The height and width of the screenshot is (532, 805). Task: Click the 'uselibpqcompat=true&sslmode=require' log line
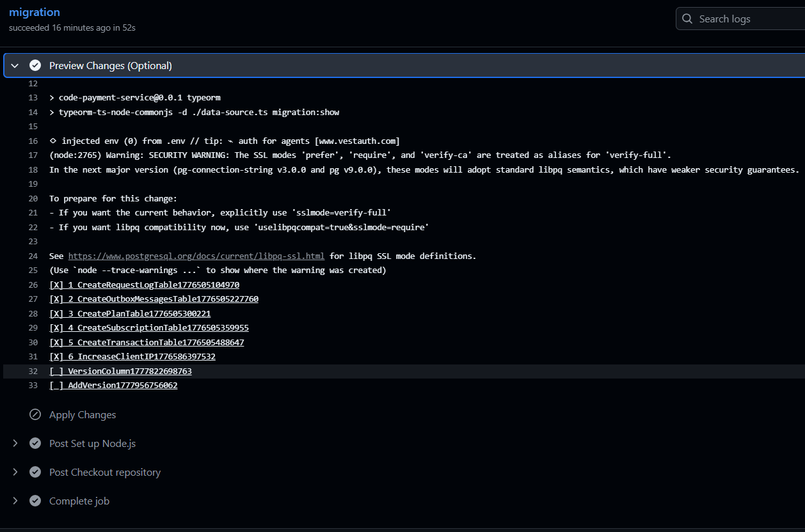239,227
